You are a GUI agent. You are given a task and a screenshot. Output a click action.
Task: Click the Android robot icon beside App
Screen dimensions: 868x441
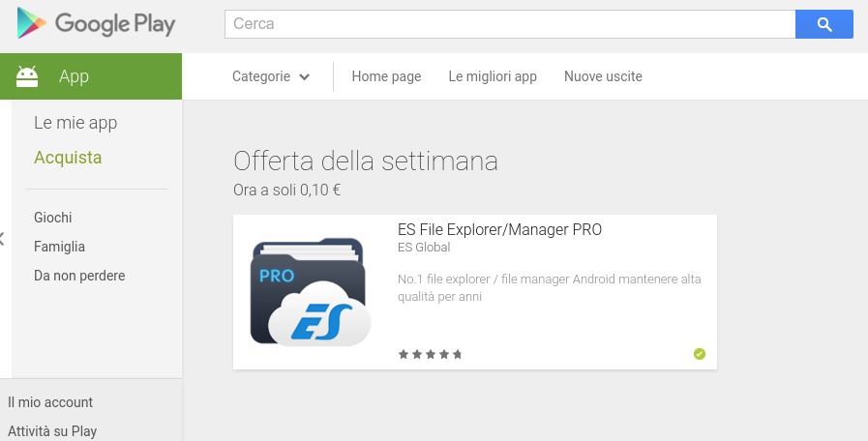coord(27,76)
